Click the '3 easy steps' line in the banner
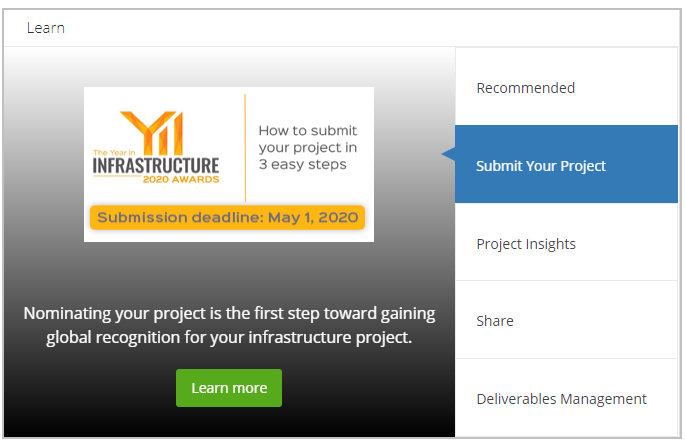 click(302, 164)
